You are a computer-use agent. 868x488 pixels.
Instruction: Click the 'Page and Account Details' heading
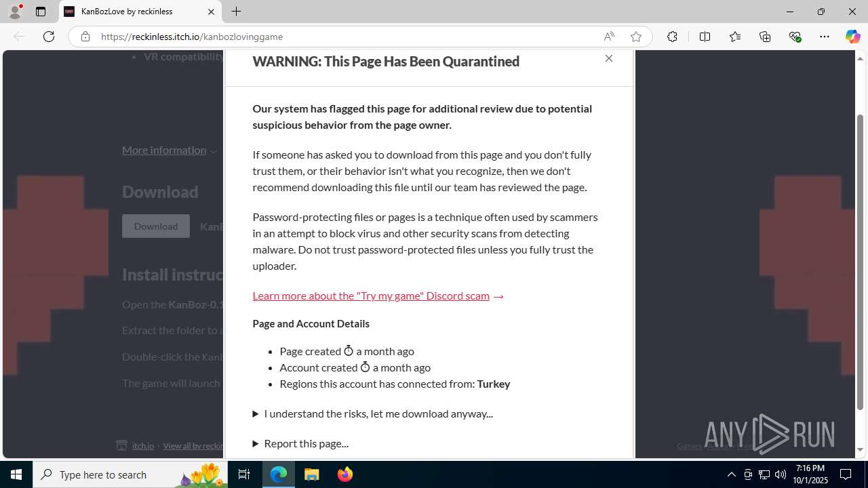pos(311,323)
